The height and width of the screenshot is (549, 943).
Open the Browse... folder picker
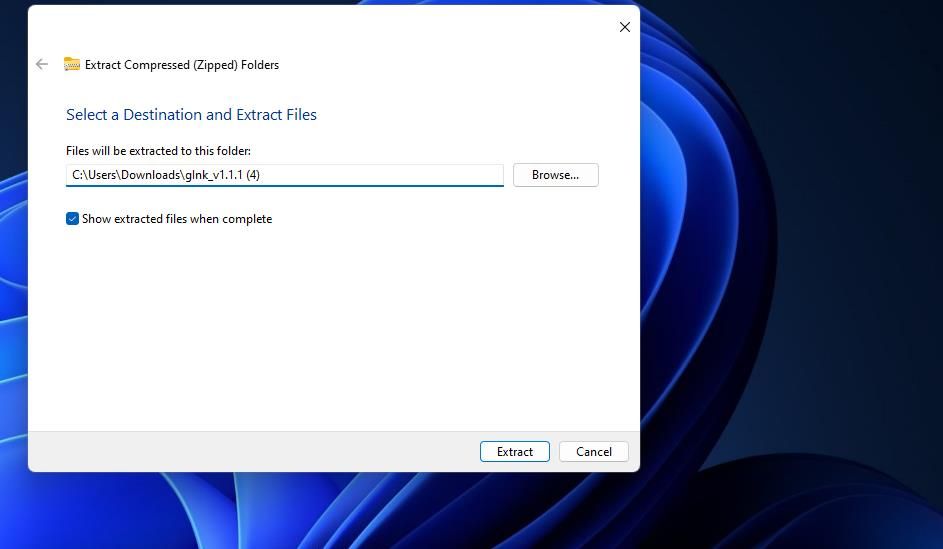point(556,175)
